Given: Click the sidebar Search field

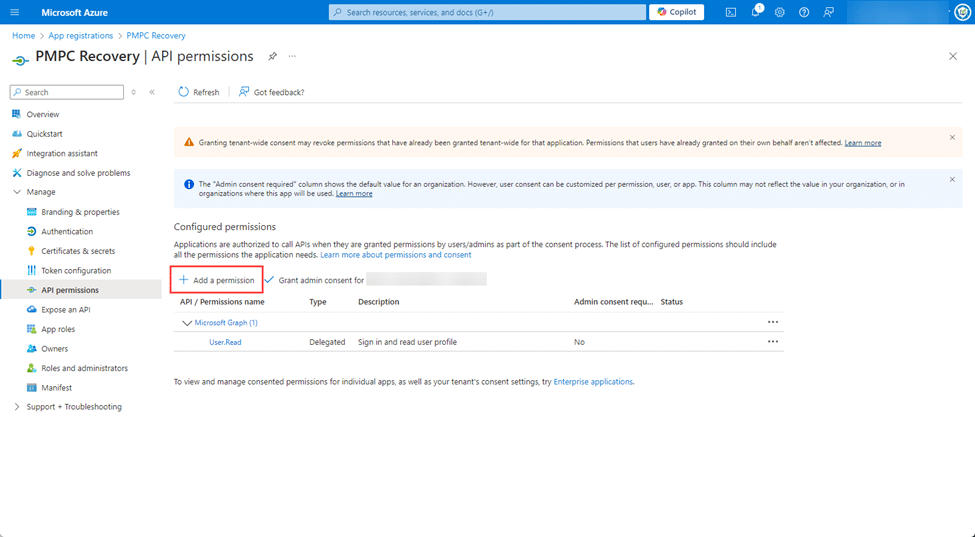Looking at the screenshot, I should (70, 92).
